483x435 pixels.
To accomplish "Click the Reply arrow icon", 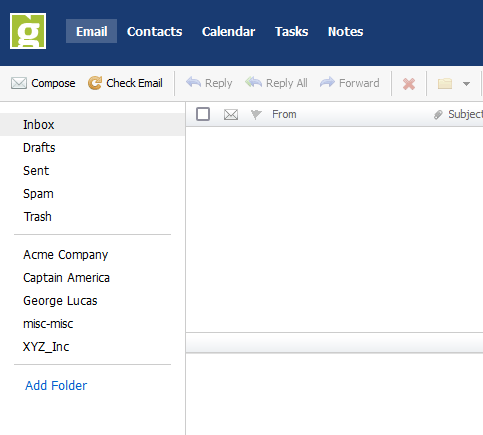I will coord(193,82).
